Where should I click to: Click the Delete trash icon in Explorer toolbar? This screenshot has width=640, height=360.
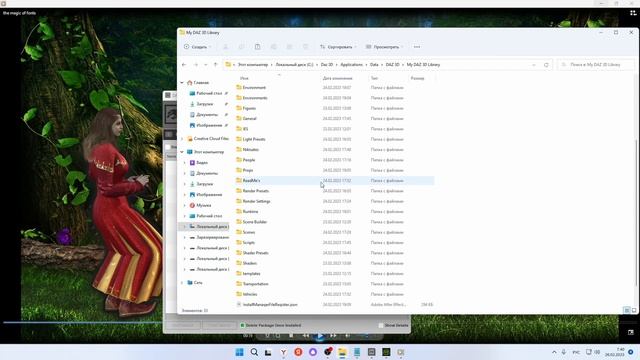[x=305, y=47]
